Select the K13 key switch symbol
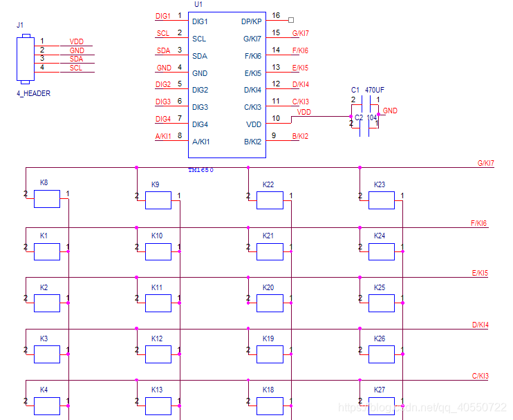The height and width of the screenshot is (420, 513). pyautogui.click(x=158, y=406)
